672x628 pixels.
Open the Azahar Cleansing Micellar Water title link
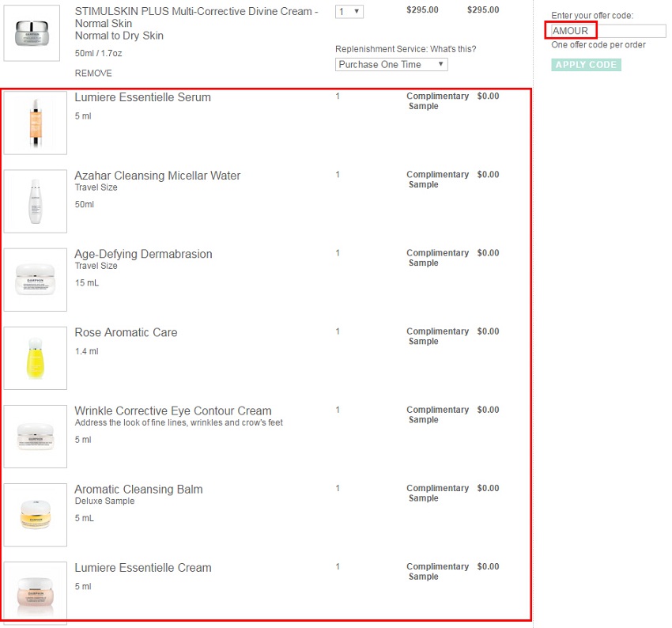157,176
